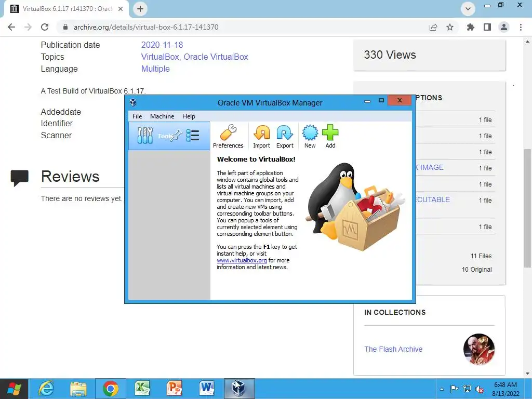Screen dimensions: 532x399
Task: Click the Reviews heading
Action: pyautogui.click(x=70, y=177)
